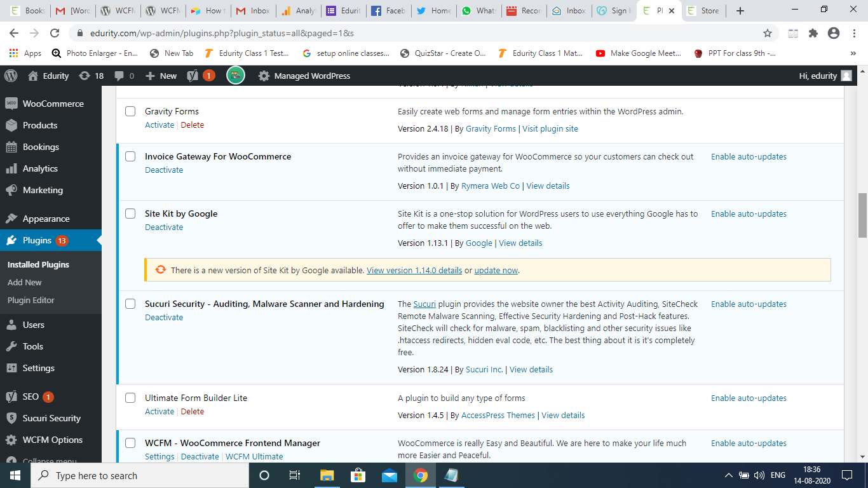Enable auto-updates for Sucuri Security
This screenshot has height=488, width=868.
749,304
